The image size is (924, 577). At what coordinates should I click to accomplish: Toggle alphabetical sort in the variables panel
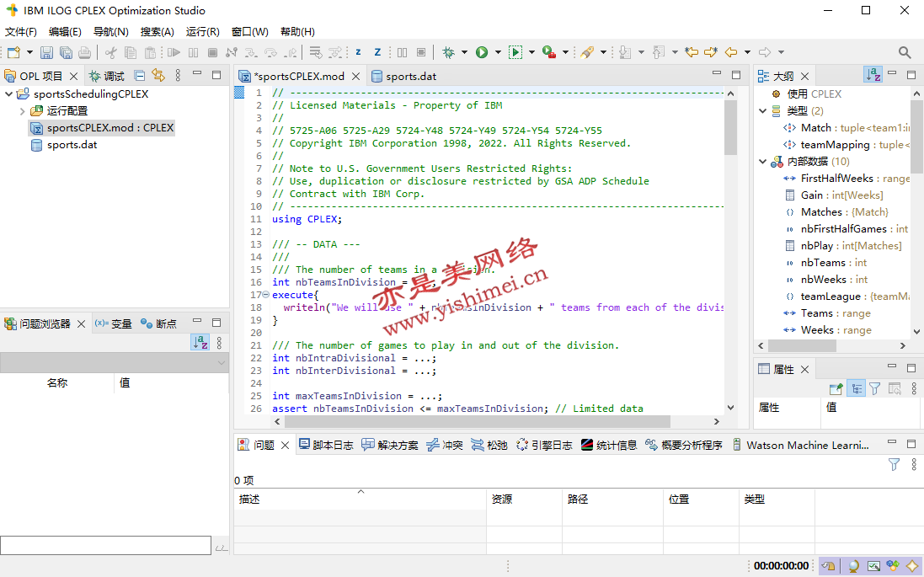pos(200,342)
